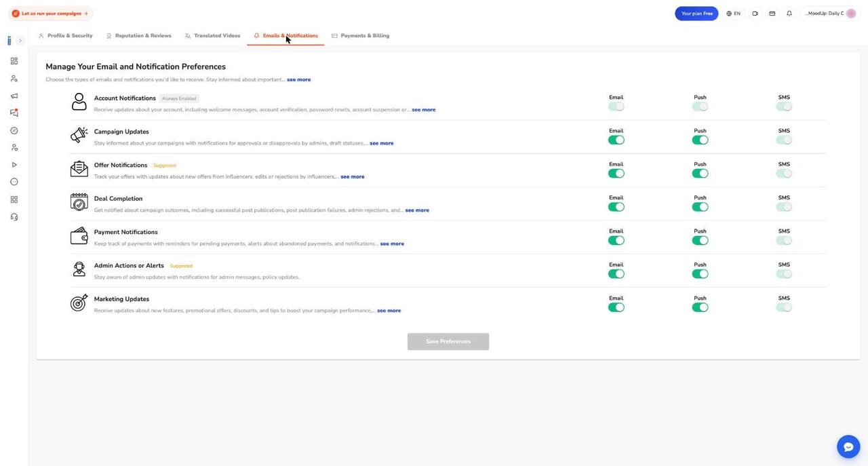
Task: Open the blue chat widget bubble
Action: point(848,446)
